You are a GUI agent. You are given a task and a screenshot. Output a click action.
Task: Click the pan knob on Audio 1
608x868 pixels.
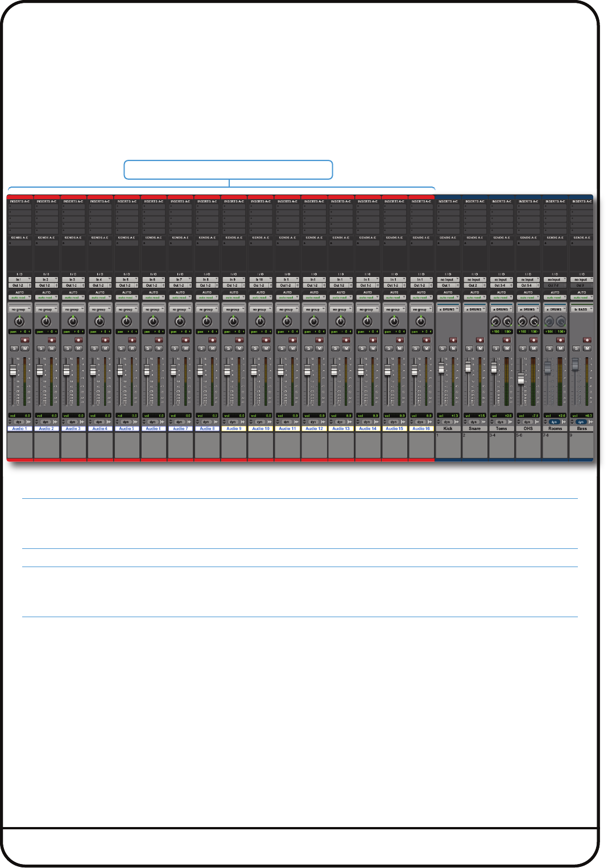click(19, 321)
